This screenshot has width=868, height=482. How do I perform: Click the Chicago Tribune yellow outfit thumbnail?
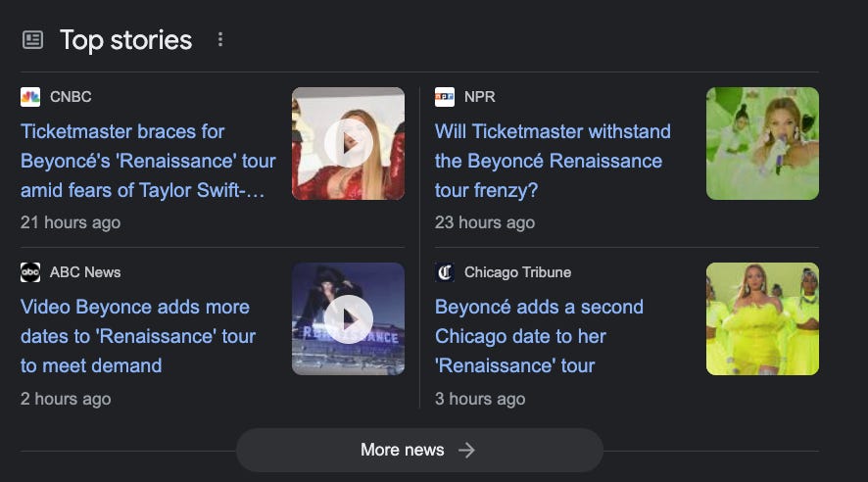762,318
